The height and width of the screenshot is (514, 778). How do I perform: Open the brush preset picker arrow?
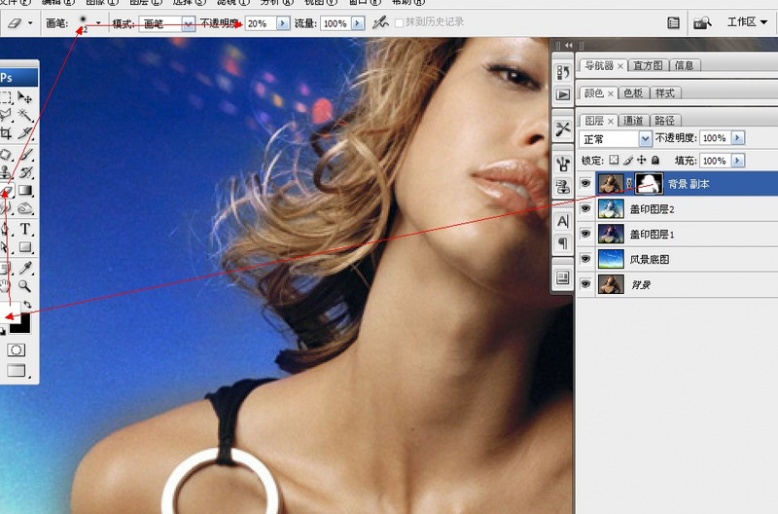(98, 23)
